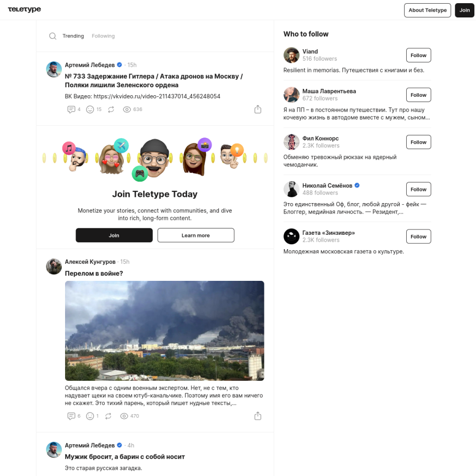476x476 pixels.
Task: Follow Газета «Зинзивер»
Action: click(x=418, y=236)
